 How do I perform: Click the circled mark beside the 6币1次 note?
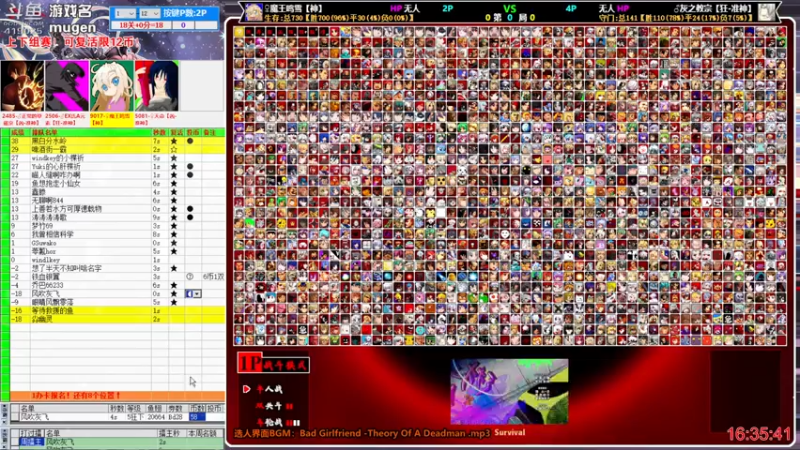pyautogui.click(x=190, y=277)
